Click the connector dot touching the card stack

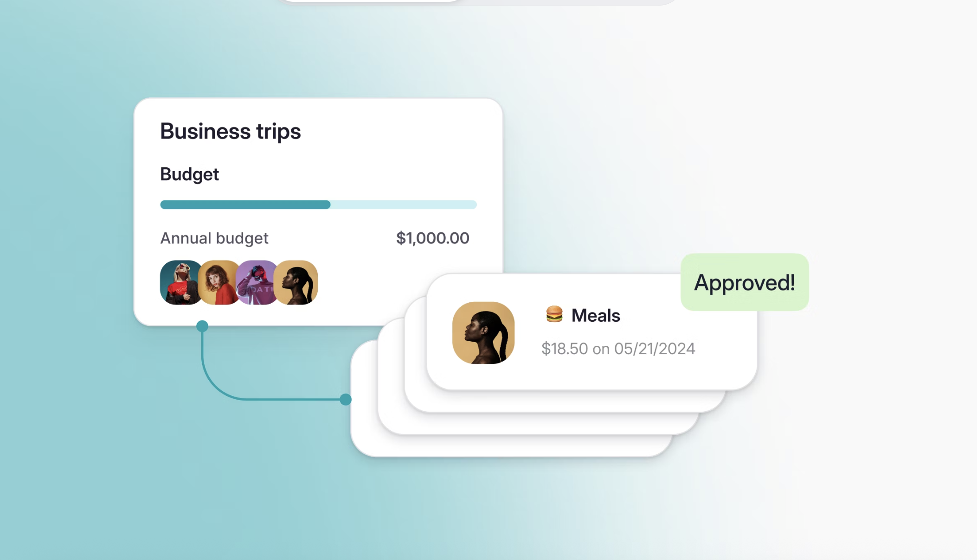pyautogui.click(x=346, y=399)
